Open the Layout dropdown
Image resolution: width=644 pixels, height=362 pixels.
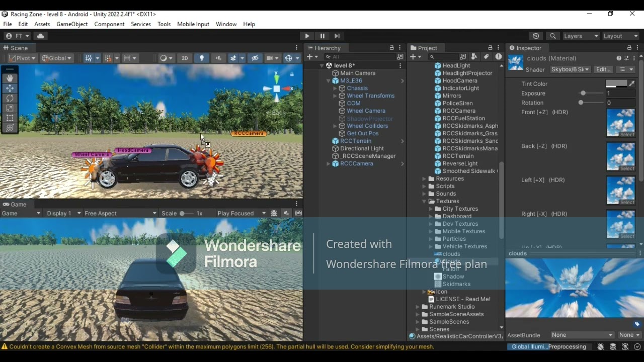tap(620, 36)
